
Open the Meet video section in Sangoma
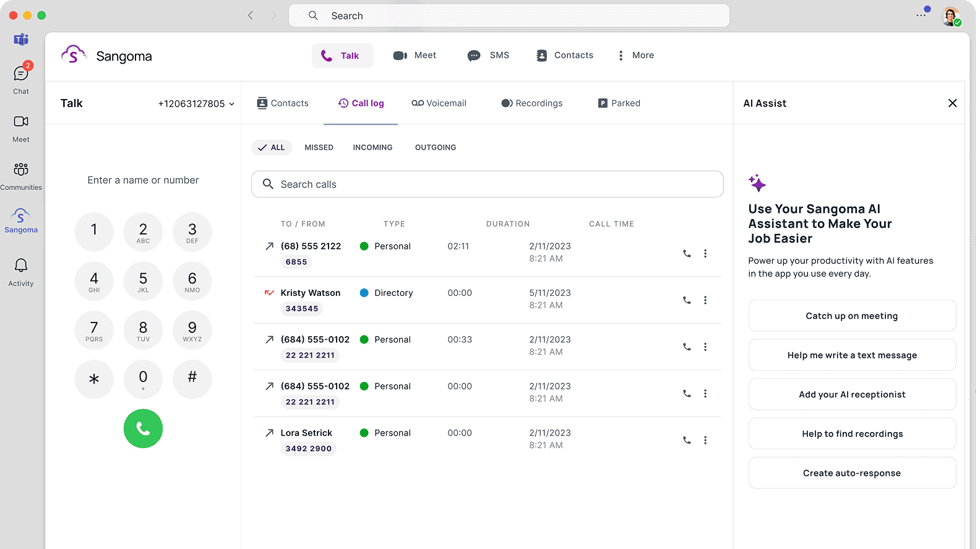[415, 56]
